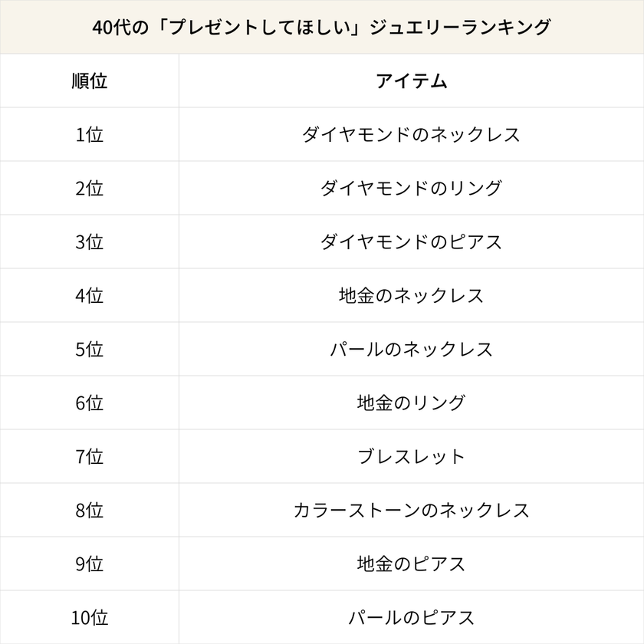Select the 9位 rank cell

(89, 563)
